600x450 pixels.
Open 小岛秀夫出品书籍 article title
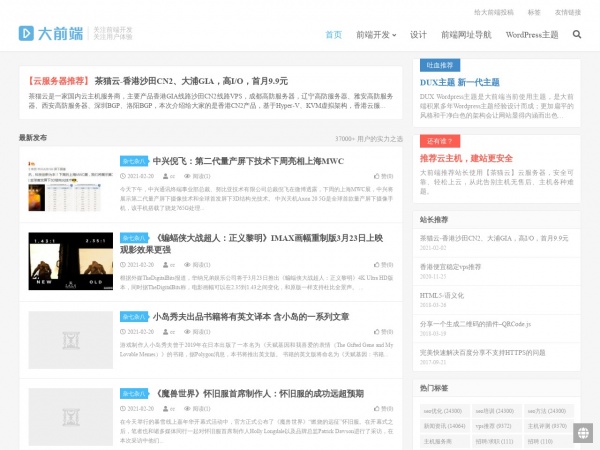251,317
